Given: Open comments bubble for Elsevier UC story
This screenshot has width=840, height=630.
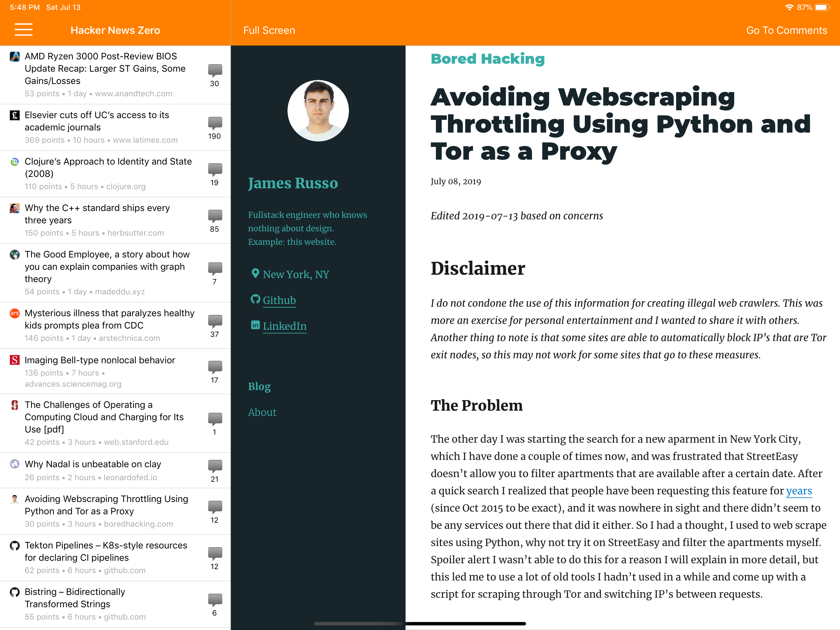Looking at the screenshot, I should tap(215, 128).
